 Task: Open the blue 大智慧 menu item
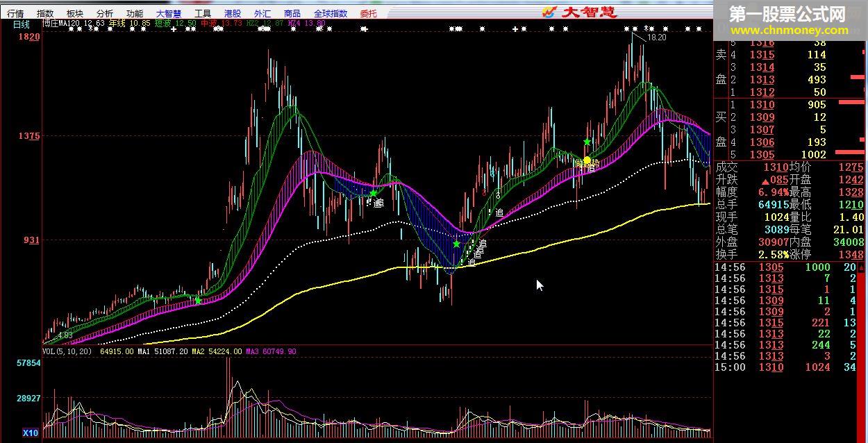pos(169,13)
